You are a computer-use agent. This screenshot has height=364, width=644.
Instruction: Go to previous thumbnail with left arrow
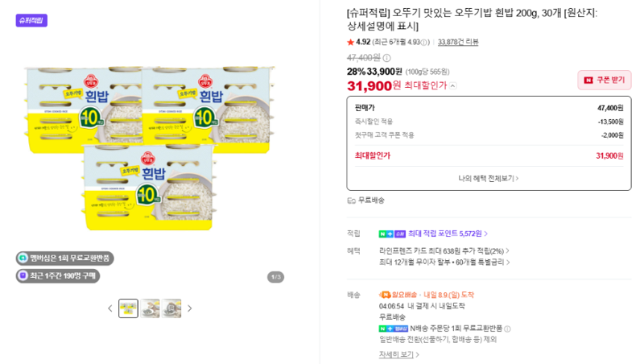click(x=110, y=308)
